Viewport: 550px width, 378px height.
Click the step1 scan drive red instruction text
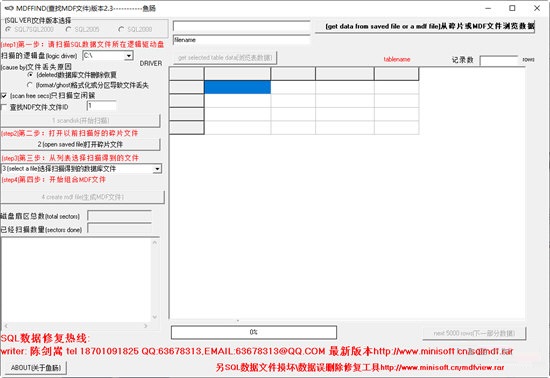tap(82, 45)
